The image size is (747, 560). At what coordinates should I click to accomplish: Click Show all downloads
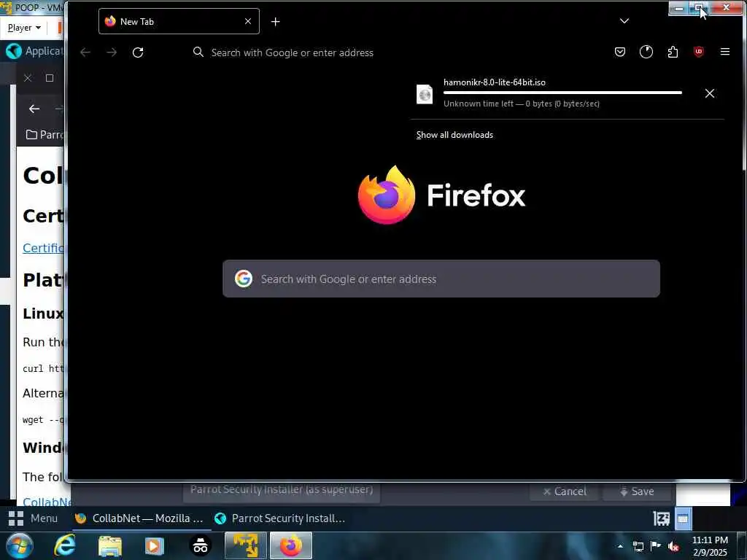coord(454,135)
